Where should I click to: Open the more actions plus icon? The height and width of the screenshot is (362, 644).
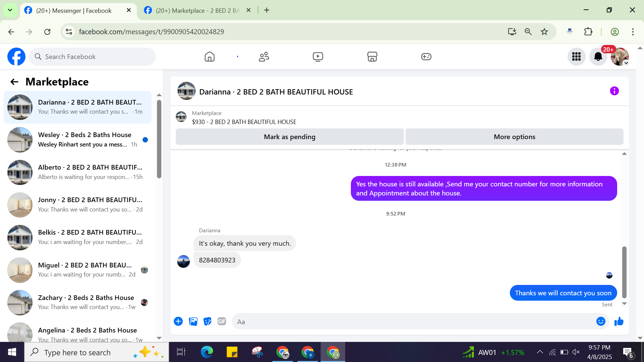[x=178, y=321]
